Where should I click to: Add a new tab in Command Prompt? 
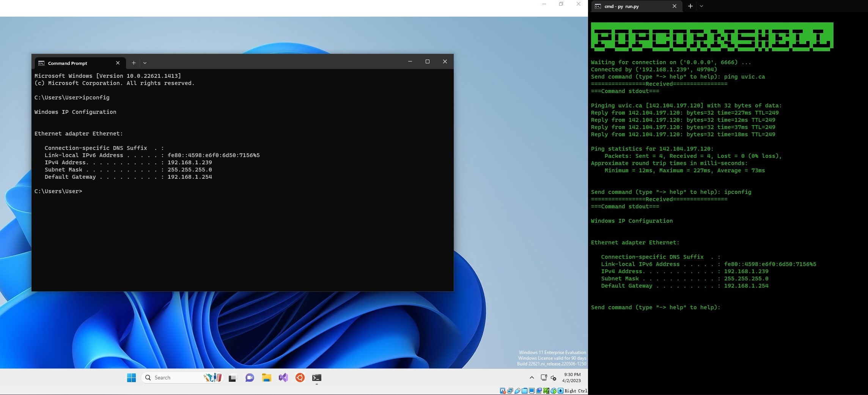134,63
